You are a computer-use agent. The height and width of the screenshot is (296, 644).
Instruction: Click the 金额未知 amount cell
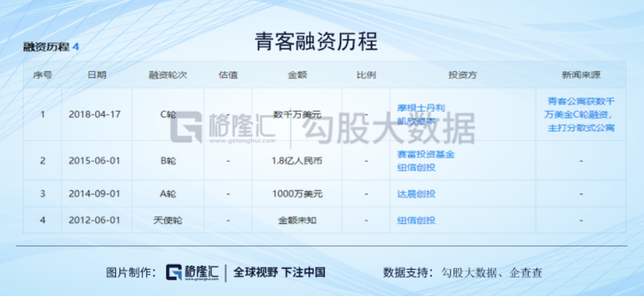(x=297, y=220)
